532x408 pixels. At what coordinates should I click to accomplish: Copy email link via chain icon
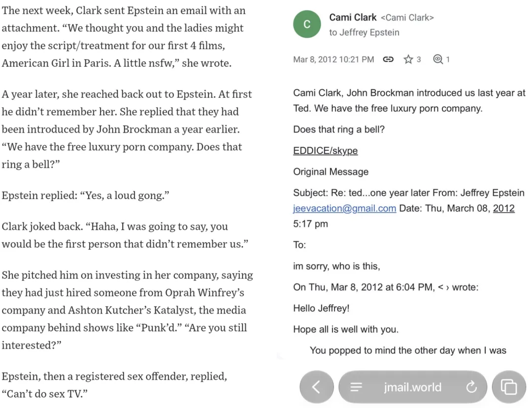point(388,59)
